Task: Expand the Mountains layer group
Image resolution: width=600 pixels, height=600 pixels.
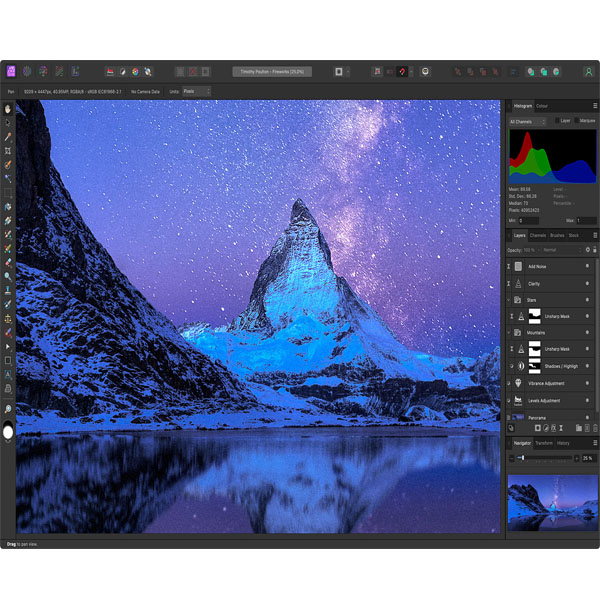Action: pyautogui.click(x=510, y=332)
